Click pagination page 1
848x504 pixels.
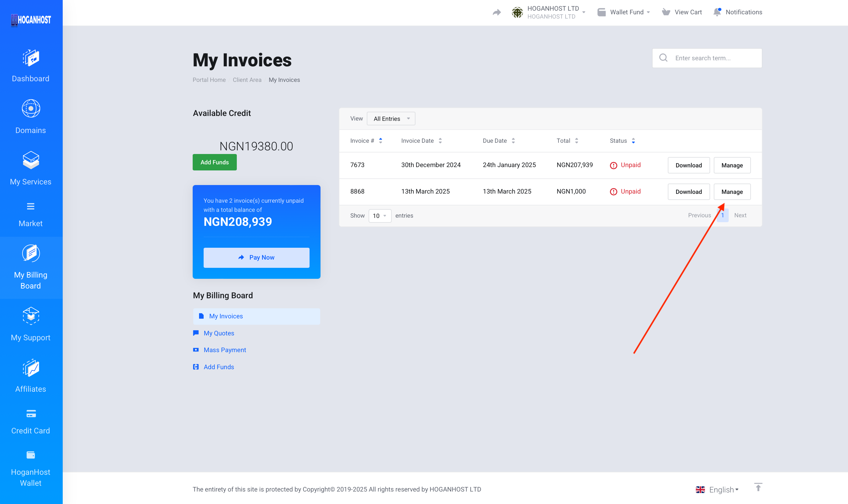(x=723, y=215)
